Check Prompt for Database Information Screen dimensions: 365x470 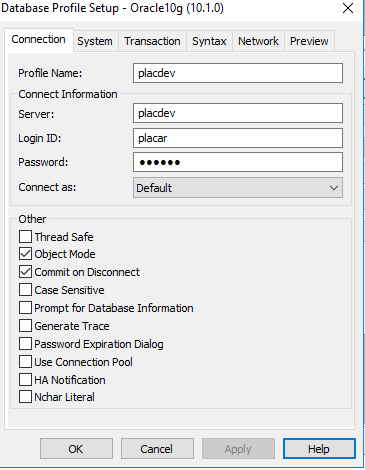point(25,308)
